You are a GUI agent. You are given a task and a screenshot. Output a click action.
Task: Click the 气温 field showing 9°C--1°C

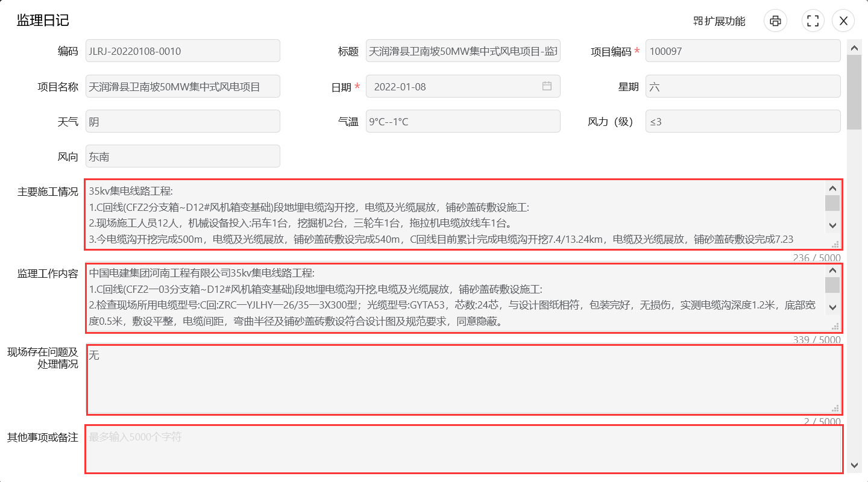[x=463, y=121]
